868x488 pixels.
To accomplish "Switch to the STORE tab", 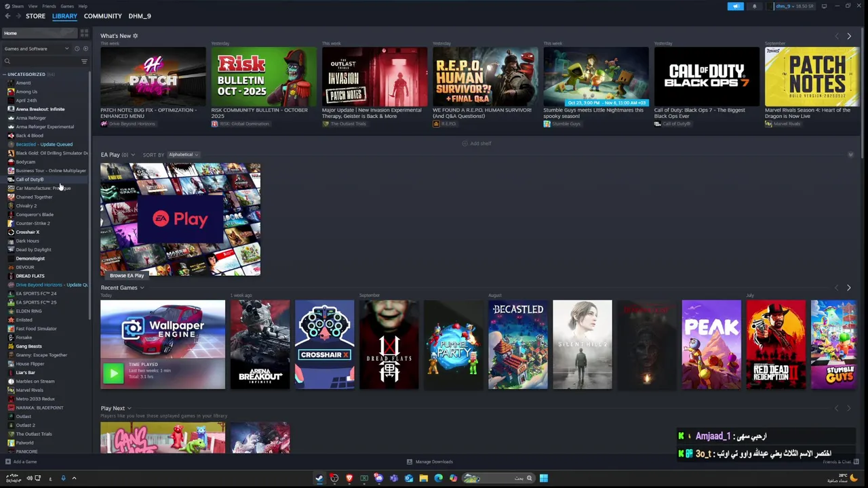I will 35,16.
